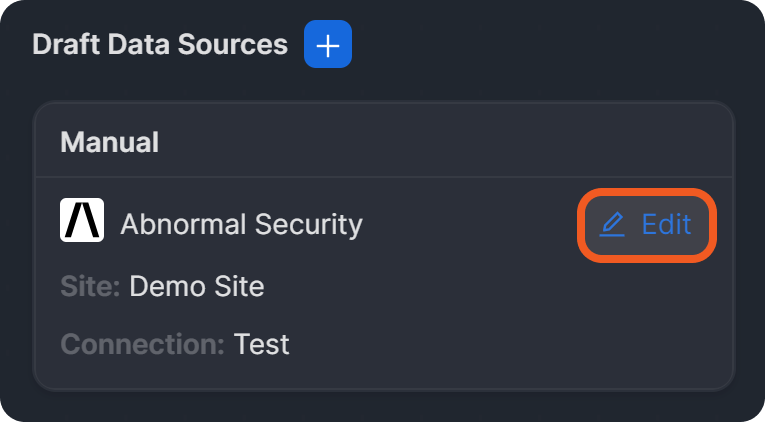This screenshot has height=422, width=765.
Task: Select the Draft Data Sources heading
Action: point(160,45)
